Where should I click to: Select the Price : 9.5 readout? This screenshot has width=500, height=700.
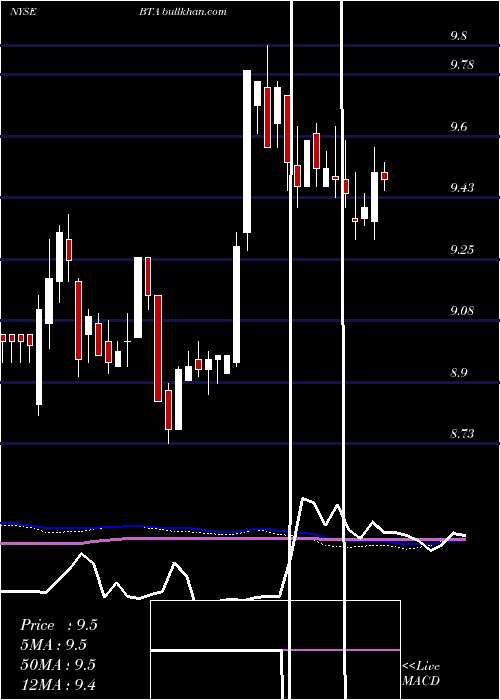pyautogui.click(x=59, y=625)
